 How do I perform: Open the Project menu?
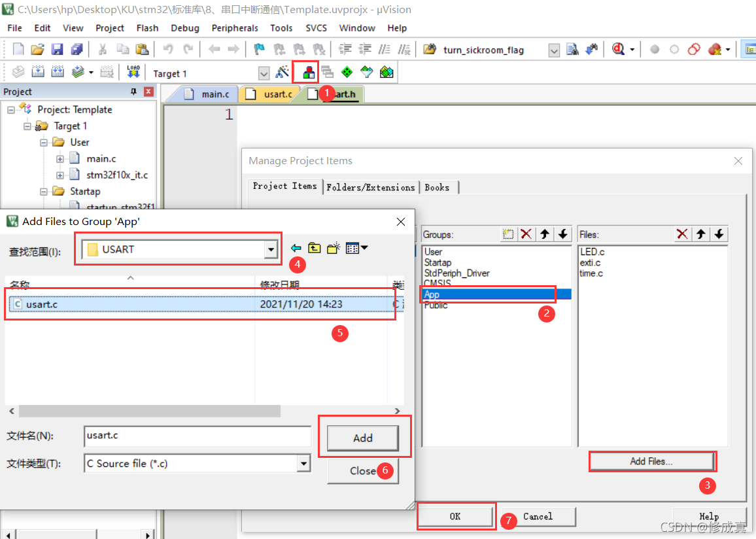[109, 28]
